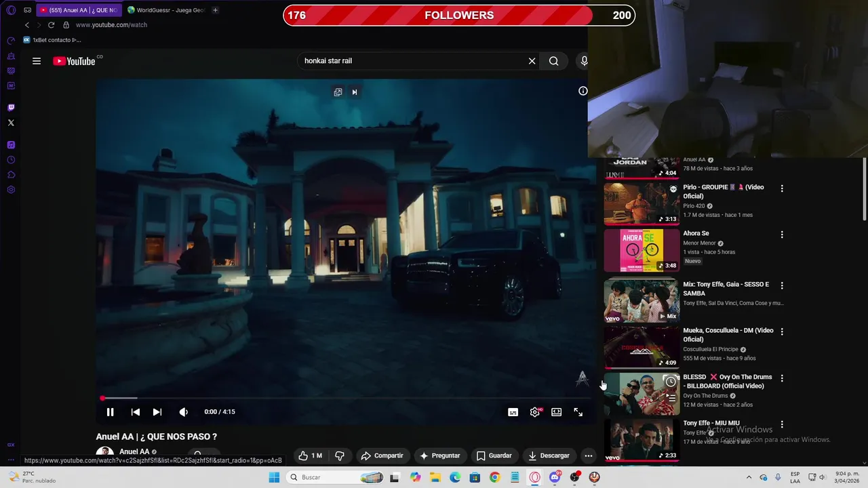This screenshot has width=868, height=488.
Task: Open a new browser tab
Action: 215,10
